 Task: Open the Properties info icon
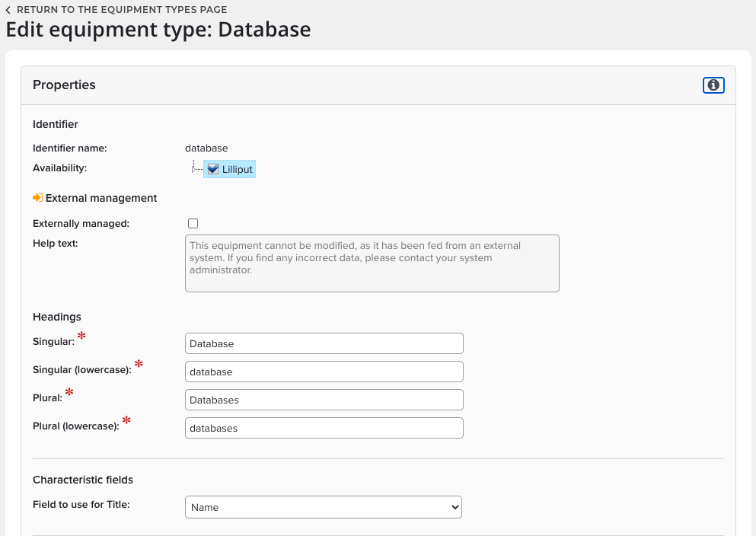click(x=713, y=85)
